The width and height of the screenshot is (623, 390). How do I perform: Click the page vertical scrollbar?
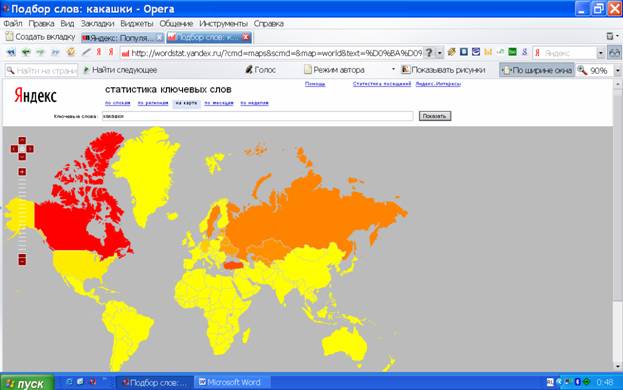(617, 226)
